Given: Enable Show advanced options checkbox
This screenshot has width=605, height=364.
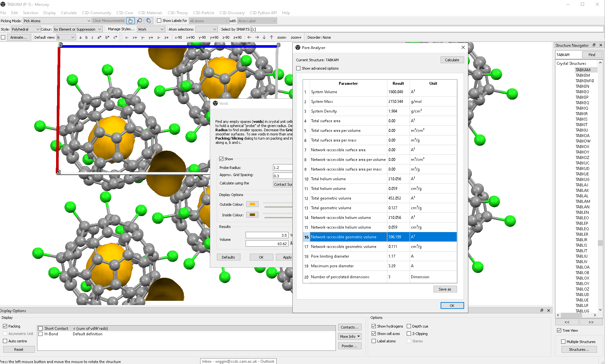Looking at the screenshot, I should [x=298, y=68].
